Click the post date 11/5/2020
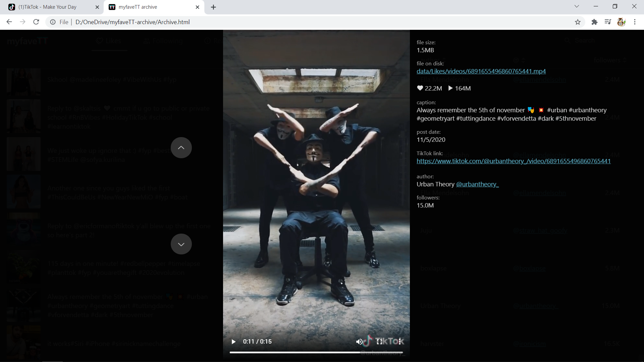Screen dimensions: 644x362 click(431, 139)
